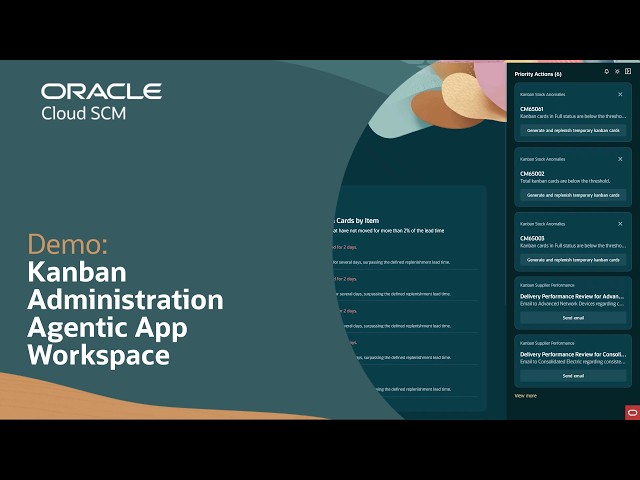Click 'Total kanban cards are below the threshold.'
Viewport: 640px width, 480px height.
click(565, 181)
